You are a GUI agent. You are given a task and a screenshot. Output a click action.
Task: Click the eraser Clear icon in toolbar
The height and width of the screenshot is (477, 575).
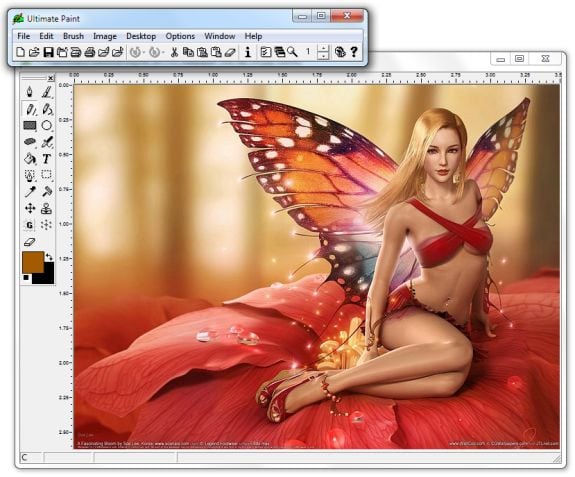tap(230, 52)
